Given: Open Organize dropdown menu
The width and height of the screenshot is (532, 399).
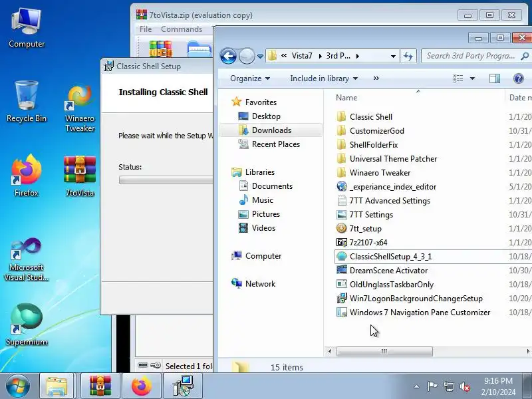Looking at the screenshot, I should (250, 78).
